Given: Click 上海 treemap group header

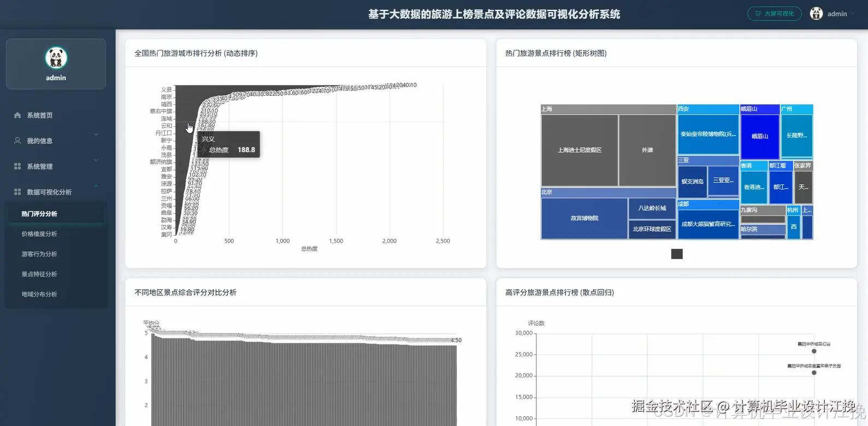Looking at the screenshot, I should [x=609, y=109].
